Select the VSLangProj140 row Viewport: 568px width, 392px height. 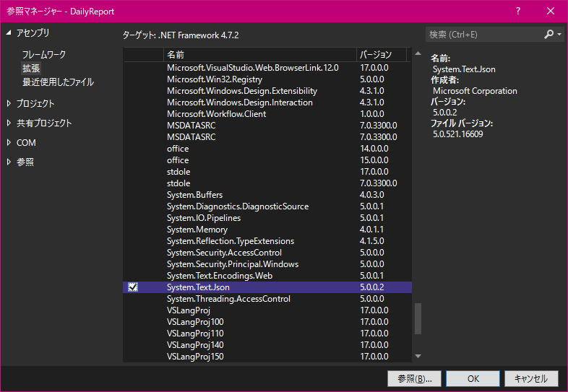click(267, 345)
